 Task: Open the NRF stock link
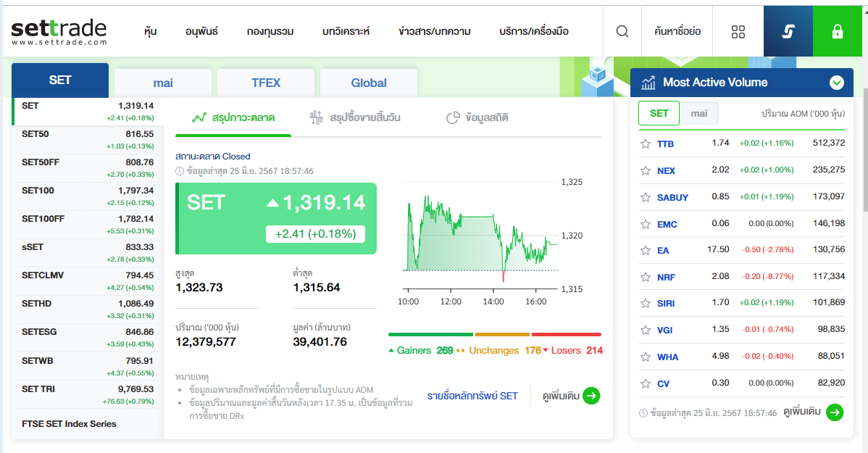point(666,277)
